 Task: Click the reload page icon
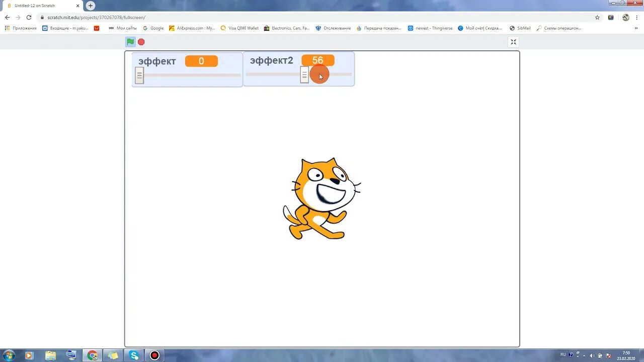click(29, 17)
